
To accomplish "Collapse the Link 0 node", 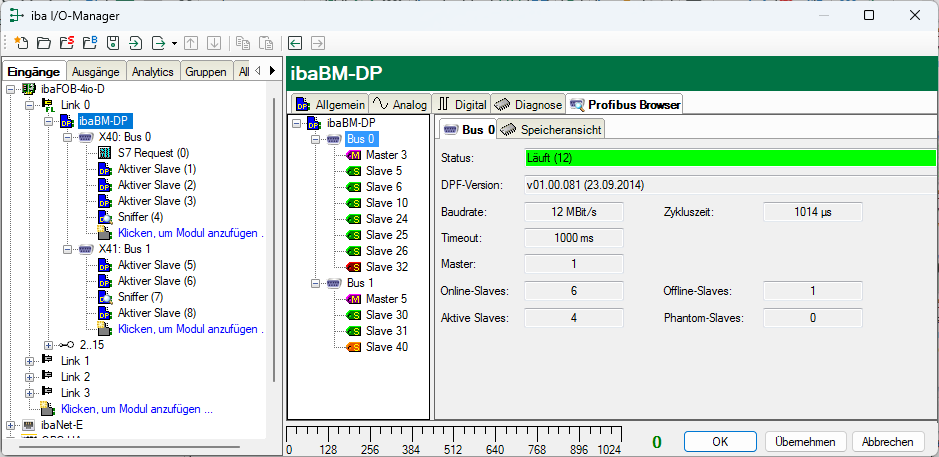I will (x=29, y=105).
